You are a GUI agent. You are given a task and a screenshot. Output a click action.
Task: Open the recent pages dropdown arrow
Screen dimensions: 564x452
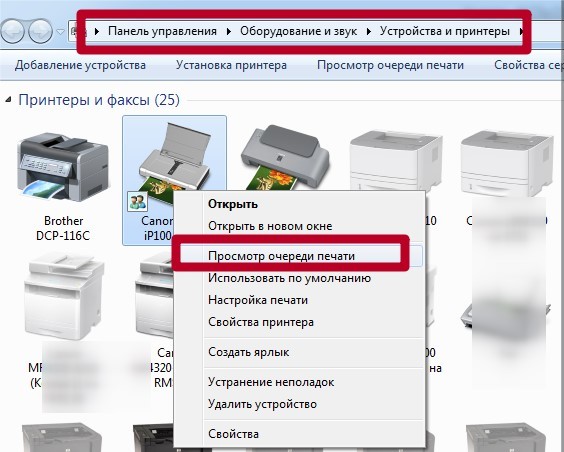pyautogui.click(x=60, y=32)
